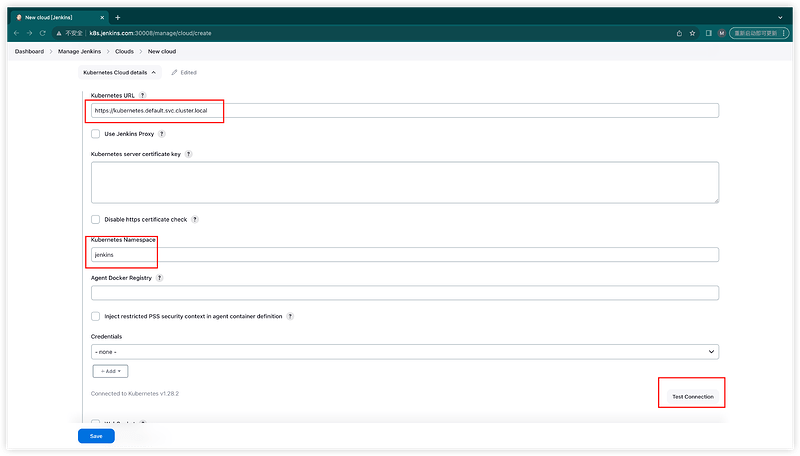Collapse the Kubernetes Cloud details section
The image size is (800, 456).
pyautogui.click(x=119, y=72)
